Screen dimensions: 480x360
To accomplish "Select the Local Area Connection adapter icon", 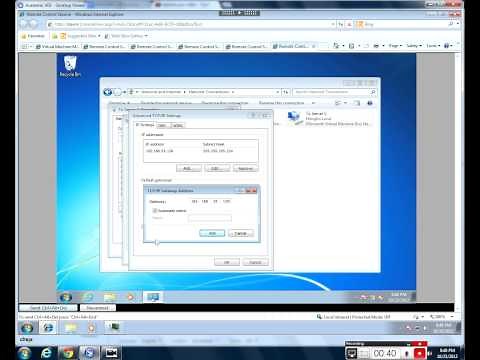I will pyautogui.click(x=294, y=118).
